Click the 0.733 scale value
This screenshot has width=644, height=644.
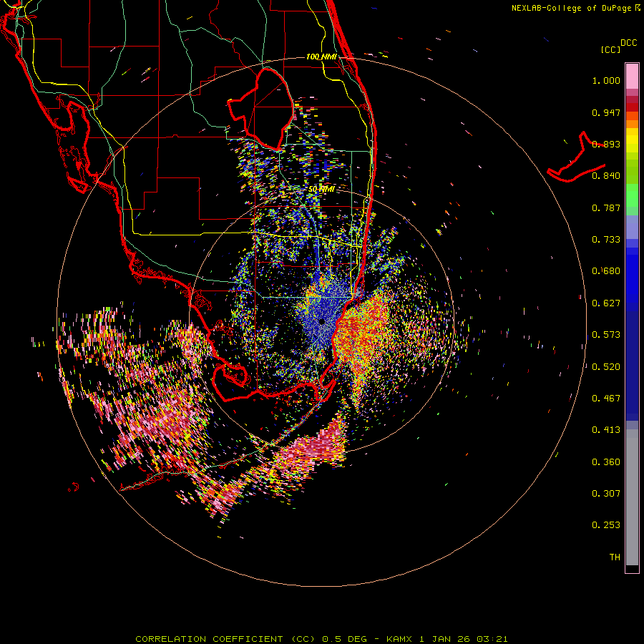[x=606, y=240]
